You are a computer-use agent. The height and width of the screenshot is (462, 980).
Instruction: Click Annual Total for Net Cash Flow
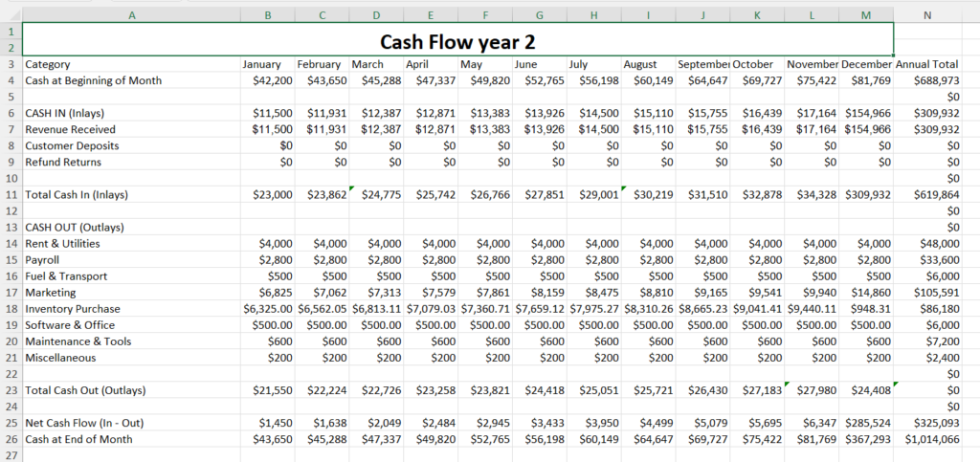(926, 423)
